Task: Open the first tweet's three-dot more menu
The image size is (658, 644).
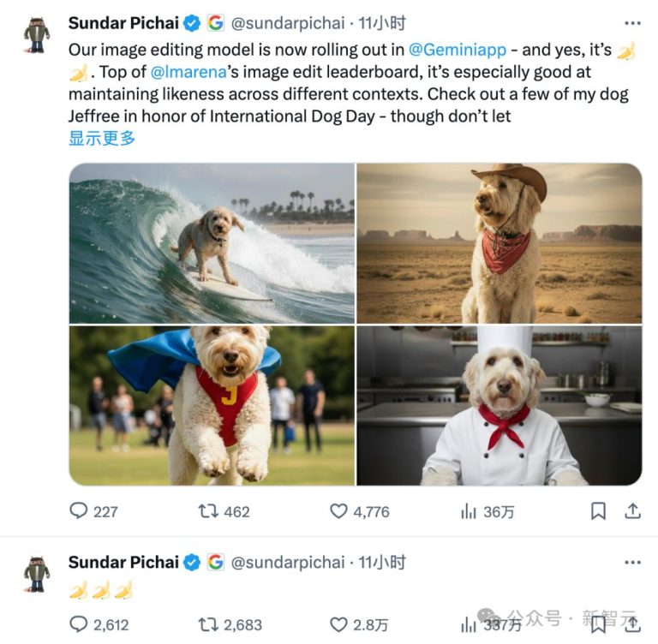Action: [632, 23]
